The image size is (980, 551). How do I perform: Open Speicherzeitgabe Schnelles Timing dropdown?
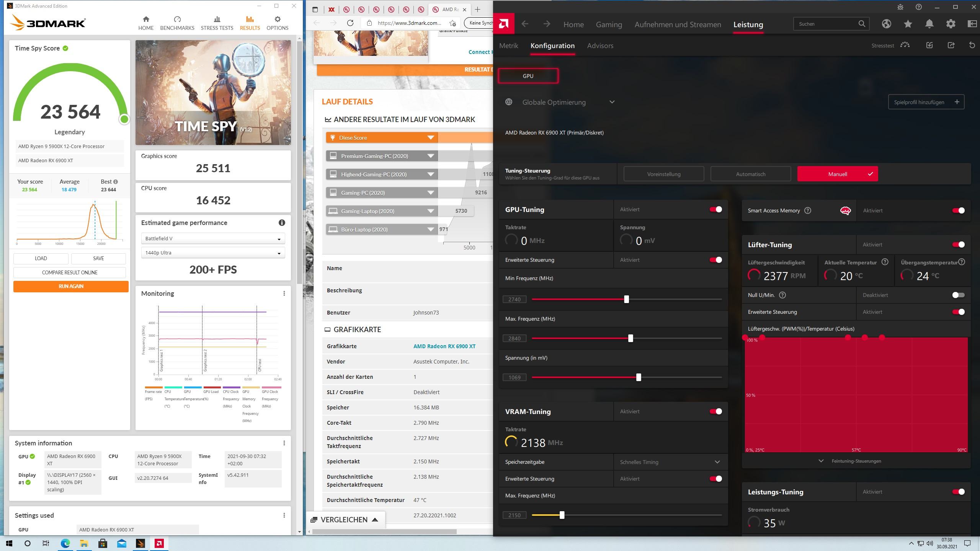670,462
